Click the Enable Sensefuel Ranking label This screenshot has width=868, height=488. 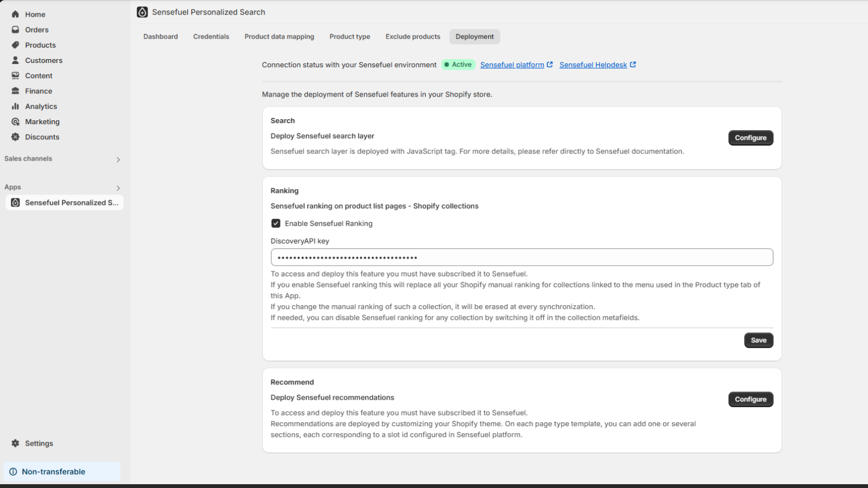[329, 223]
